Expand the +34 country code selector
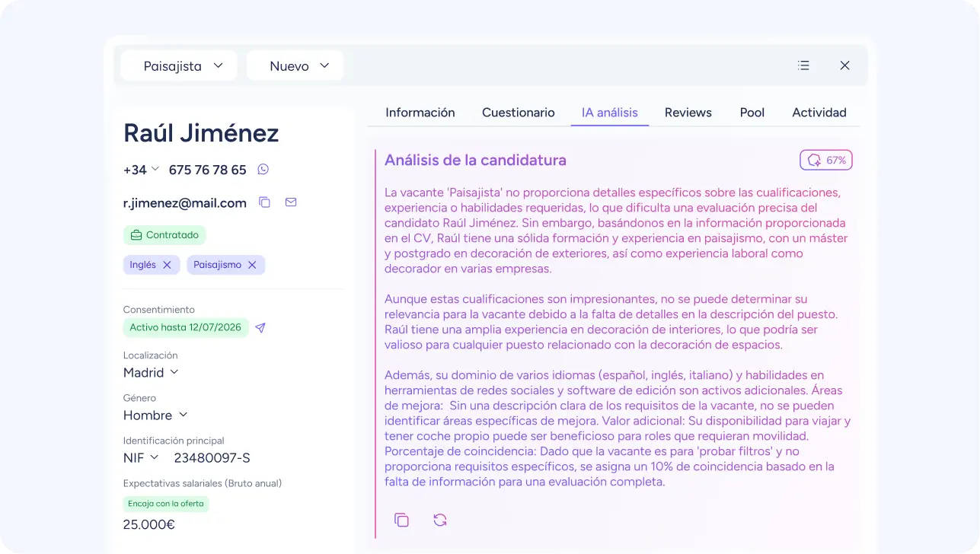980x554 pixels. point(142,170)
